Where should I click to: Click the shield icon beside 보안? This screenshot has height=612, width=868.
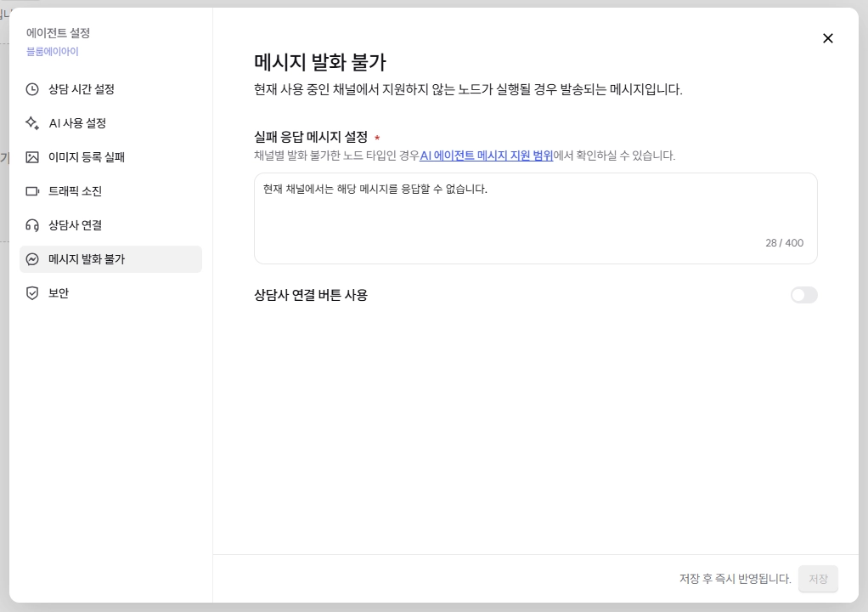pos(32,293)
